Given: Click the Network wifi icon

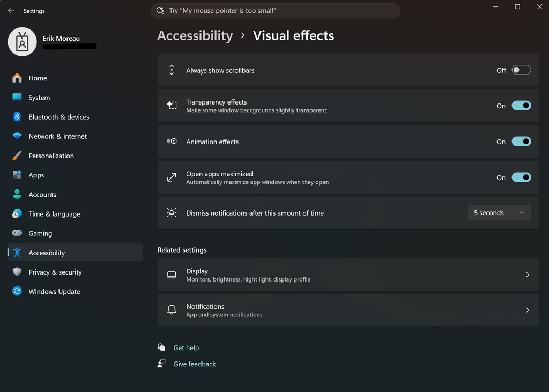Looking at the screenshot, I should click(17, 136).
